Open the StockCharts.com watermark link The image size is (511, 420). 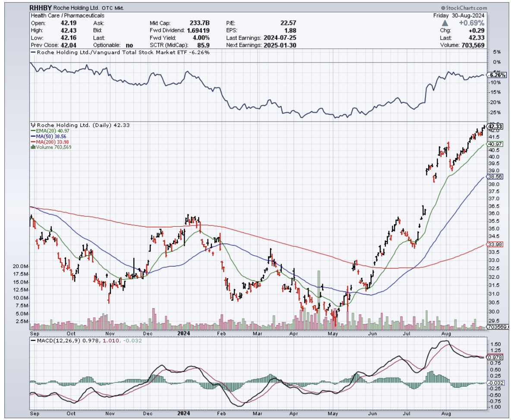tap(467, 8)
